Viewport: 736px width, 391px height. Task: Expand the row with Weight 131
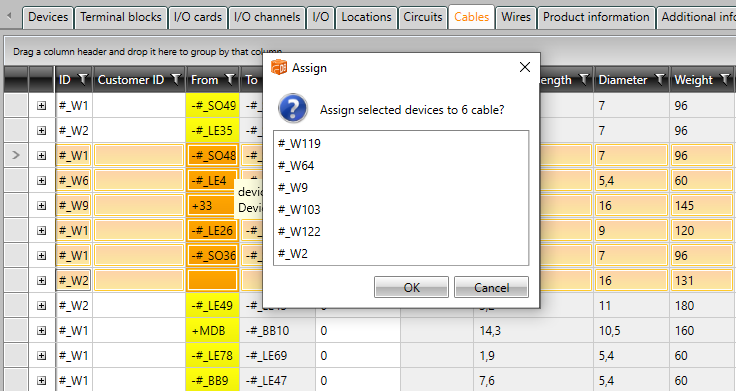click(41, 281)
